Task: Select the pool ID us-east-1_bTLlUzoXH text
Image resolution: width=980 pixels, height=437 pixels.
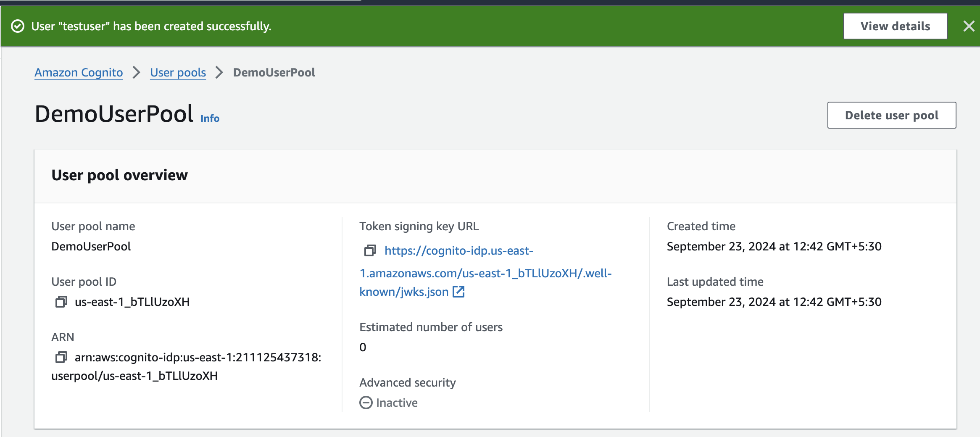Action: click(x=132, y=302)
